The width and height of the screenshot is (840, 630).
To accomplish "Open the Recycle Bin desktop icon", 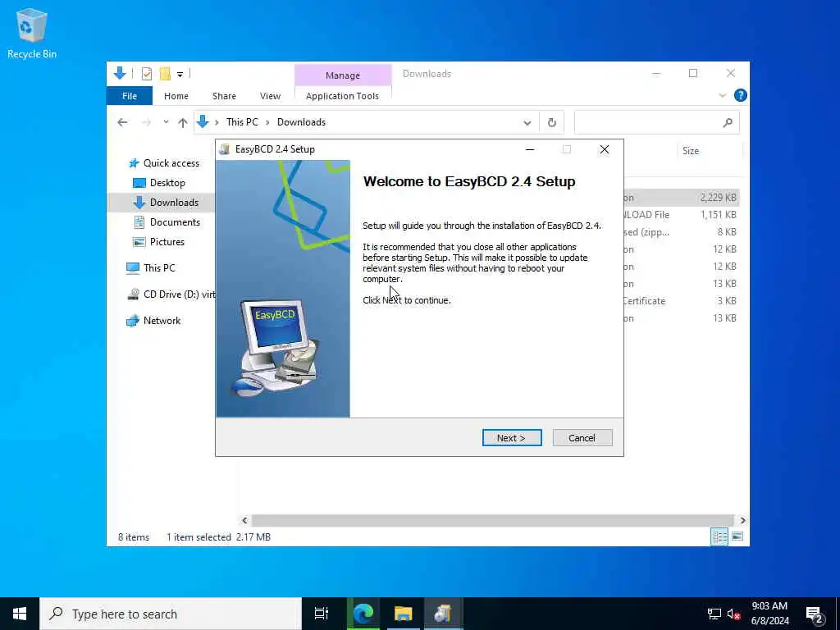I will click(32, 34).
